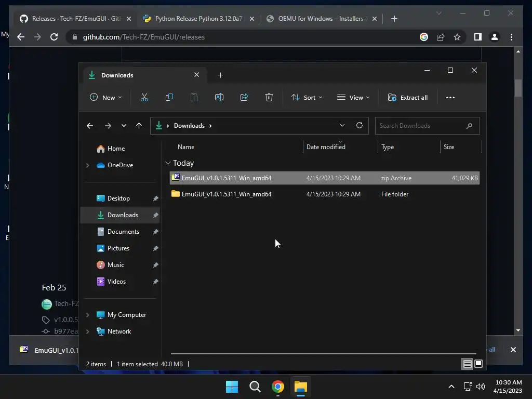Click the share page icon in Chrome address bar
532x399 pixels.
pos(441,37)
